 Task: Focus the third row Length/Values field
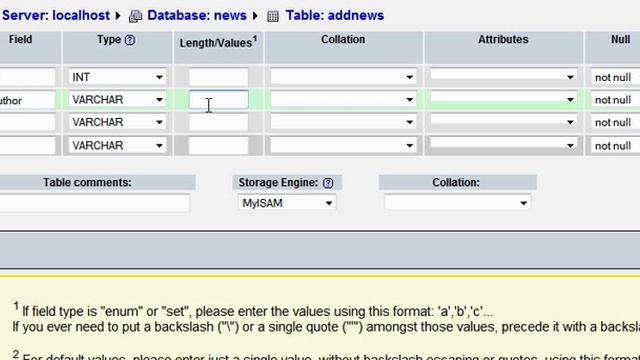[x=218, y=122]
